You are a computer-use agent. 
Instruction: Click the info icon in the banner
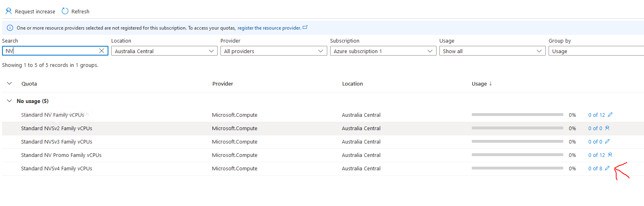click(x=10, y=28)
